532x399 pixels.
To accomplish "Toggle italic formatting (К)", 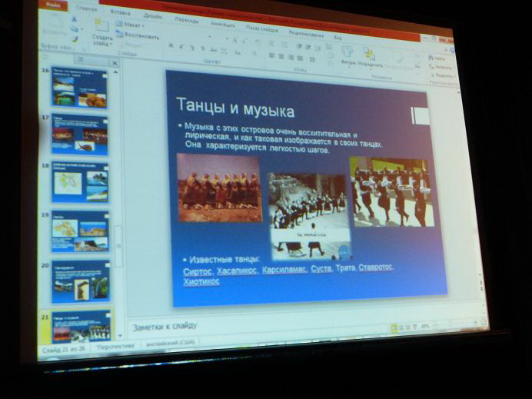I will point(181,46).
